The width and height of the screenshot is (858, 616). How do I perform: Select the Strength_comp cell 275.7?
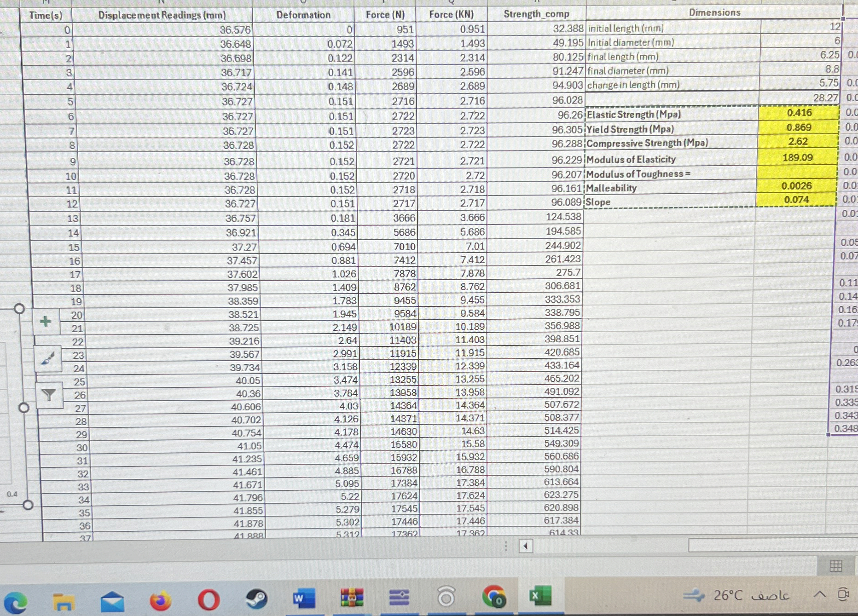[x=534, y=272]
